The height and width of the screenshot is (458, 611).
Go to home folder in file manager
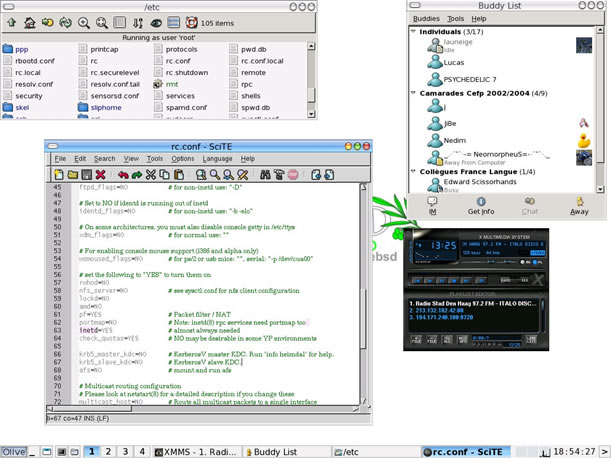pyautogui.click(x=32, y=22)
